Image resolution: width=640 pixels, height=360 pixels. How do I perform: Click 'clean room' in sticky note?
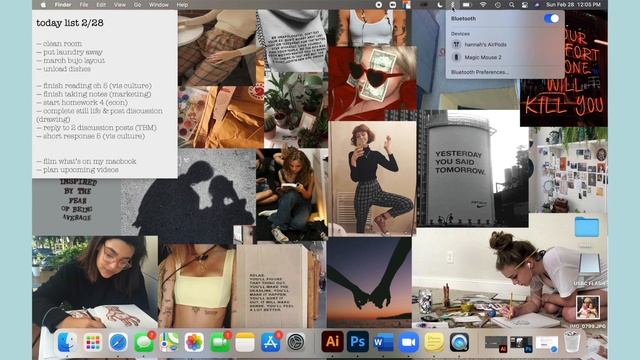click(x=59, y=43)
